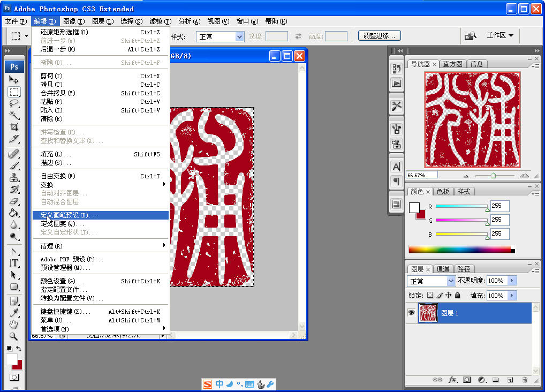This screenshot has width=545, height=392.
Task: Open the blend mode dropdown showing 正常
Action: tap(431, 281)
